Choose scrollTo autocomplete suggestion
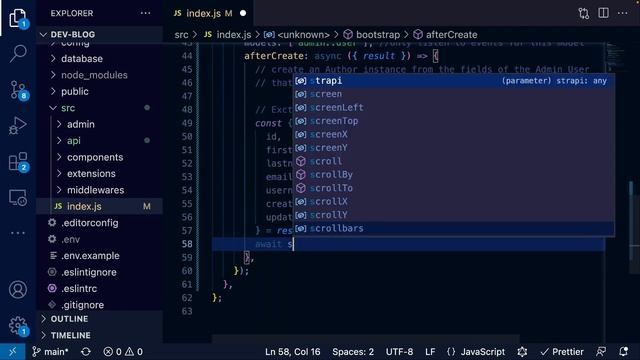The width and height of the screenshot is (640, 360). coord(453,188)
